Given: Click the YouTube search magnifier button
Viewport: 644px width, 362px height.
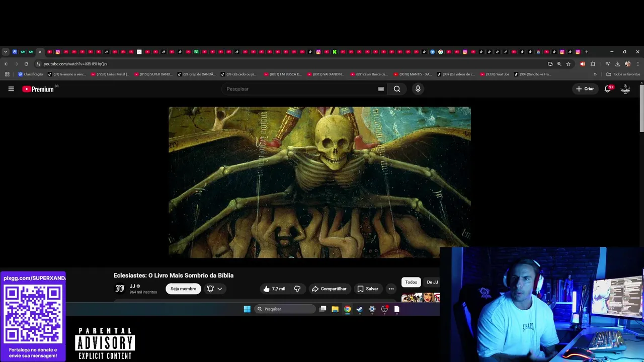Looking at the screenshot, I should tap(397, 89).
